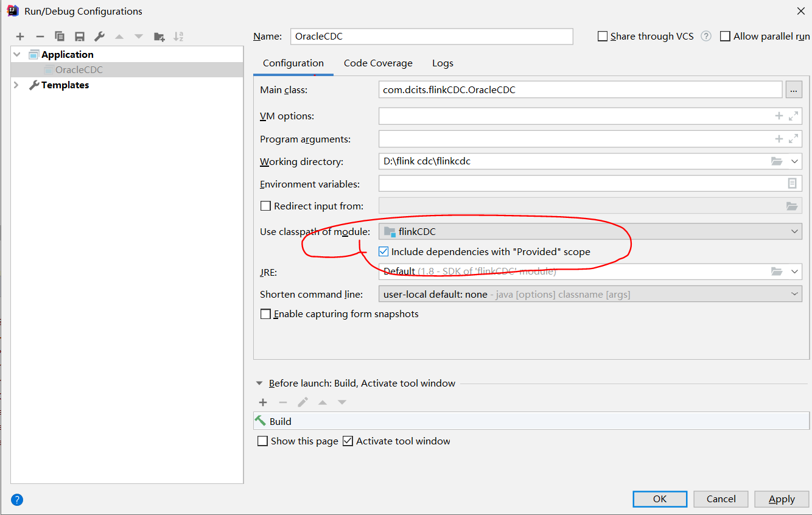Open edit templates wrench icon
812x515 pixels.
coord(99,37)
